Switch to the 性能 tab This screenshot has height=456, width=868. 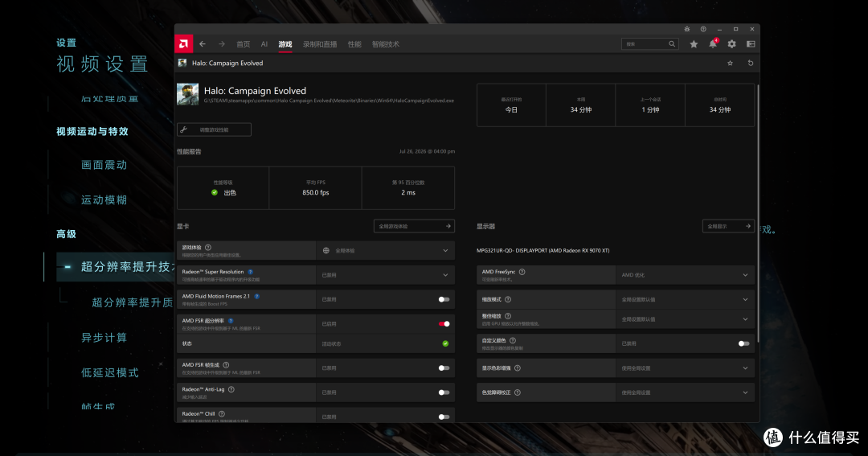point(354,44)
